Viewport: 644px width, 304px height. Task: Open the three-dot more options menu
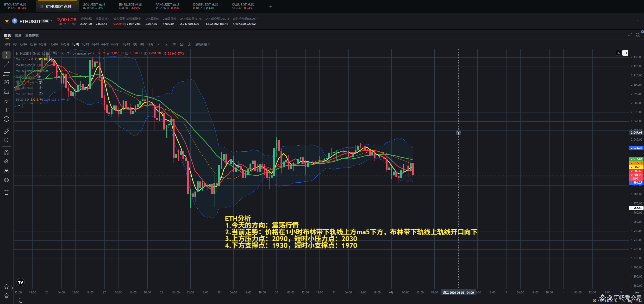tap(638, 21)
